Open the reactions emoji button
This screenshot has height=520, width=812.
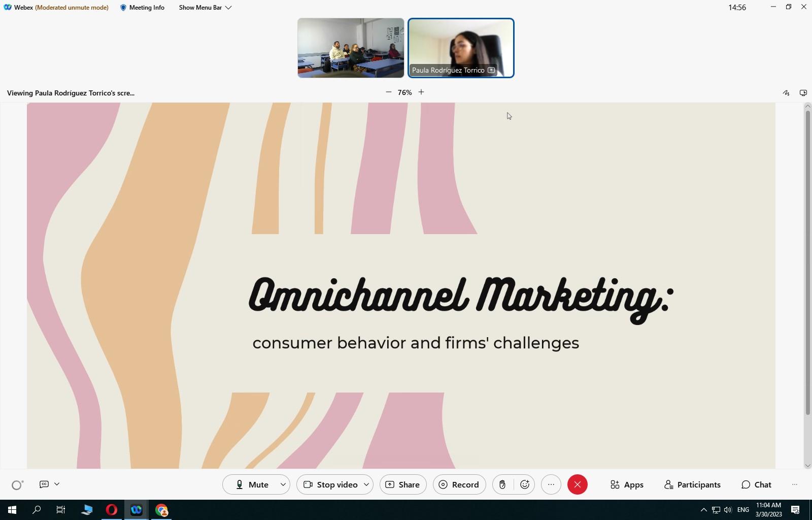click(525, 484)
